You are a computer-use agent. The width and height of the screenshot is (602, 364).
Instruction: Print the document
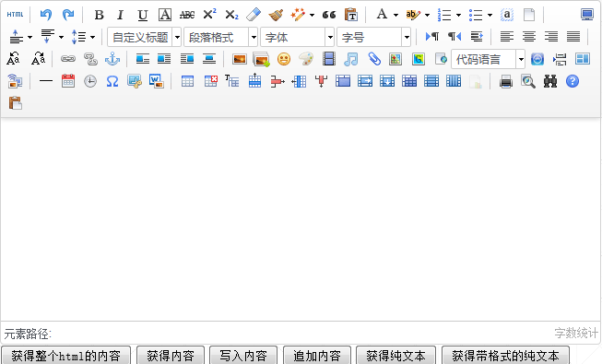click(x=506, y=81)
